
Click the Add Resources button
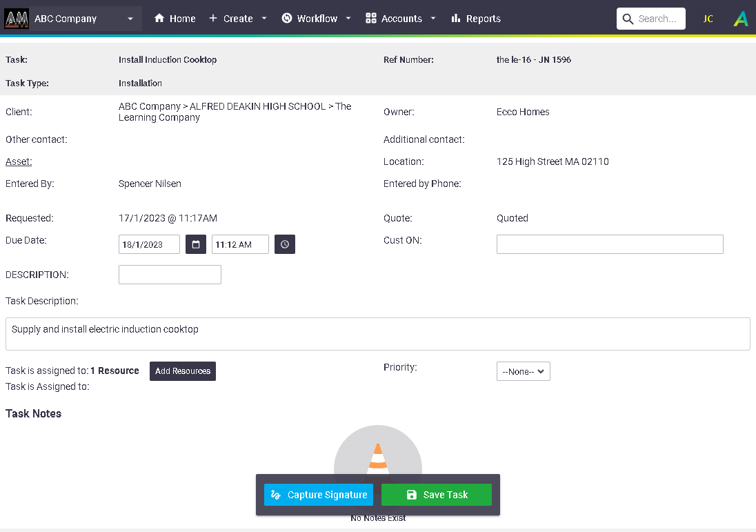(183, 371)
